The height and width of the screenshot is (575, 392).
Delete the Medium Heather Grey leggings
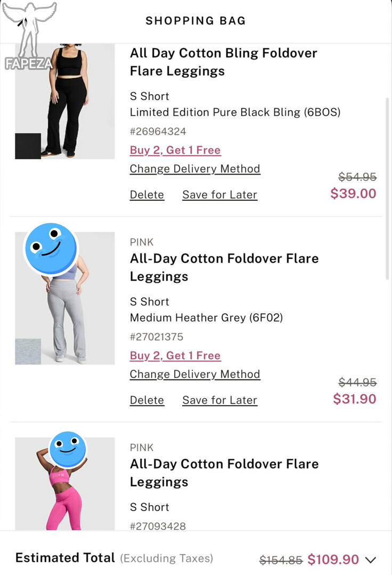point(146,400)
